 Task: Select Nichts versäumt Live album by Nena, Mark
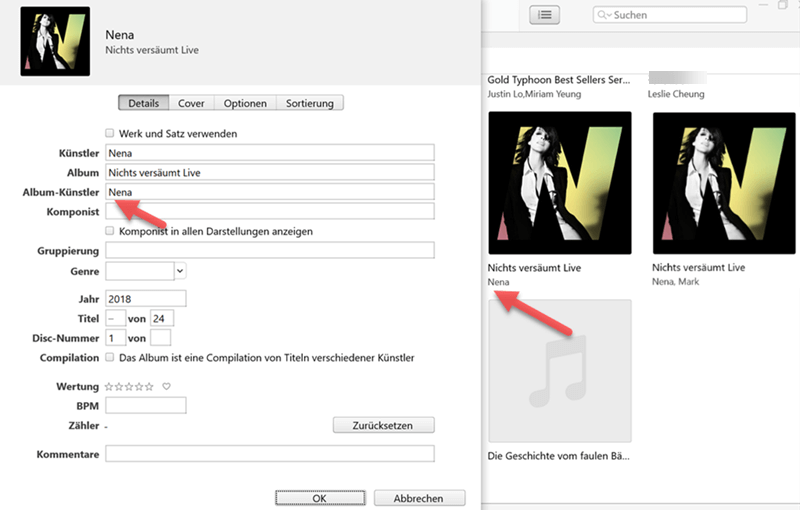tap(724, 183)
